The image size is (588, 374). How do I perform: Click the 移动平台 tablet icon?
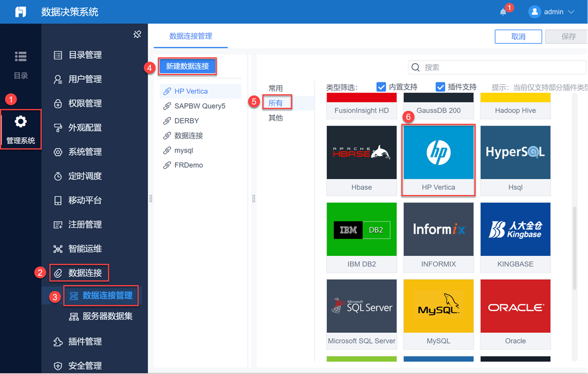pos(58,201)
